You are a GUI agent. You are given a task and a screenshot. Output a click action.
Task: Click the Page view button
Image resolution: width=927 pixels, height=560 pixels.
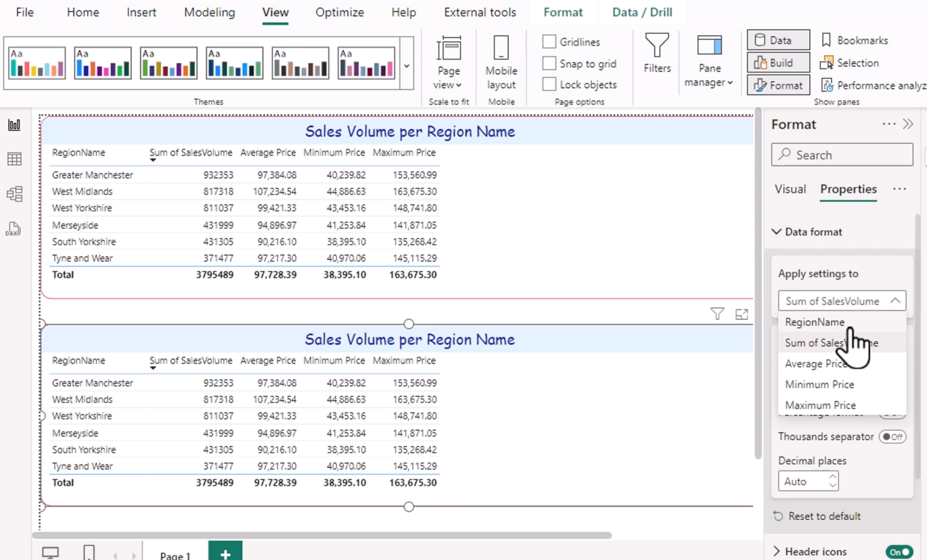click(x=448, y=62)
